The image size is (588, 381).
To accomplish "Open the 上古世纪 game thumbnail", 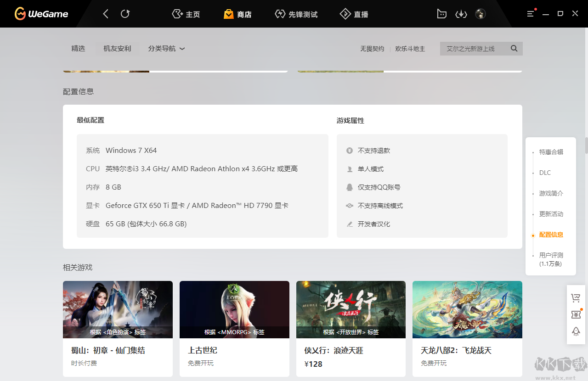I will click(x=234, y=309).
